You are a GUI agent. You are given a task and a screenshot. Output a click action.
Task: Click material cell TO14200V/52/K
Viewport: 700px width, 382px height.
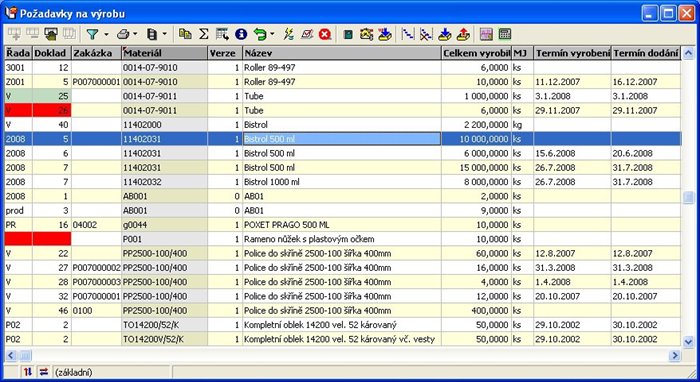[x=164, y=339]
